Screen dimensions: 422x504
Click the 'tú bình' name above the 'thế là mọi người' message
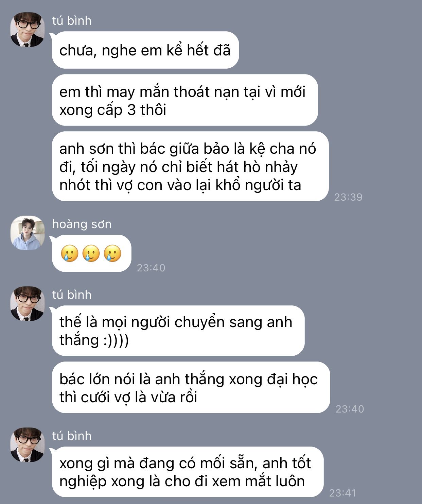point(72,295)
